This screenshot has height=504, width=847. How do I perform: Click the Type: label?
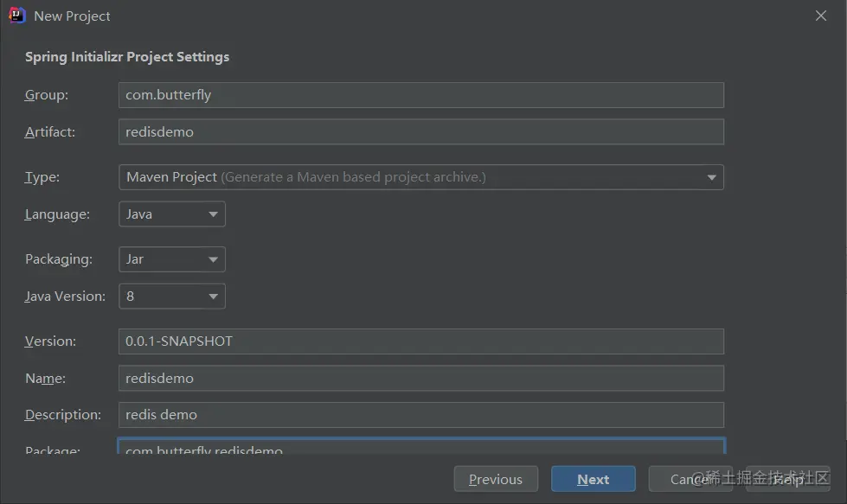42,177
